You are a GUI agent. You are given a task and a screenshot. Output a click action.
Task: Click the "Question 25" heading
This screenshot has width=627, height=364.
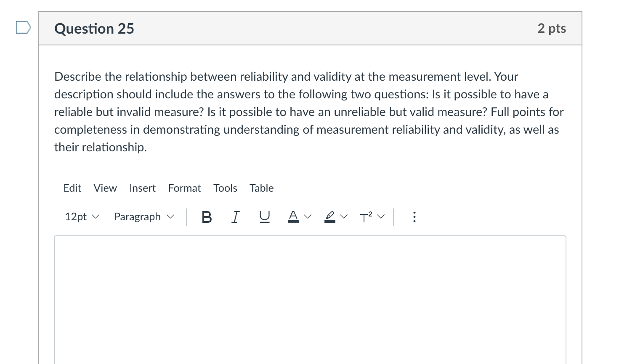94,29
